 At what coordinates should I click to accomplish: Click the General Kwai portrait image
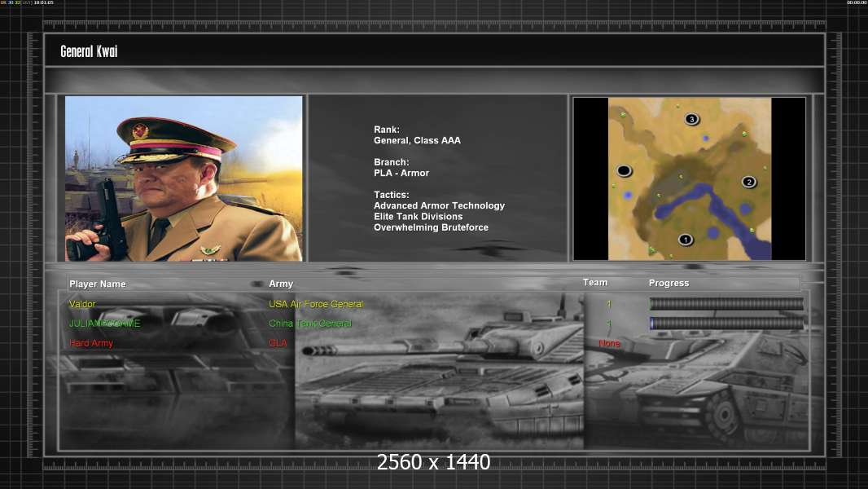(184, 178)
